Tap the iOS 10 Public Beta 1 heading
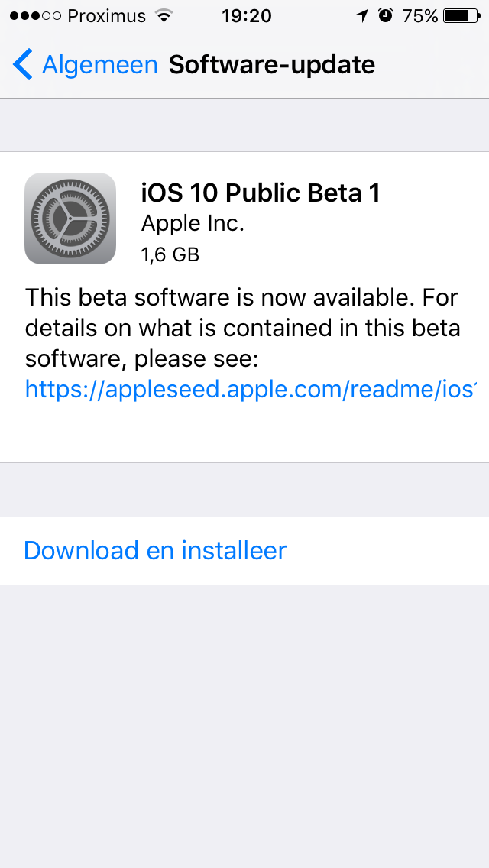Image resolution: width=489 pixels, height=868 pixels. click(x=261, y=194)
